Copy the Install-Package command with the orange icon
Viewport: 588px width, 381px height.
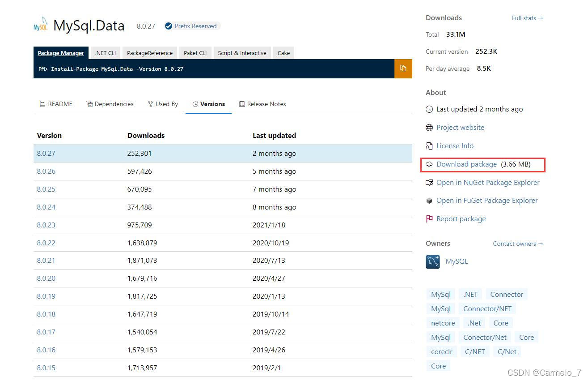tap(403, 68)
